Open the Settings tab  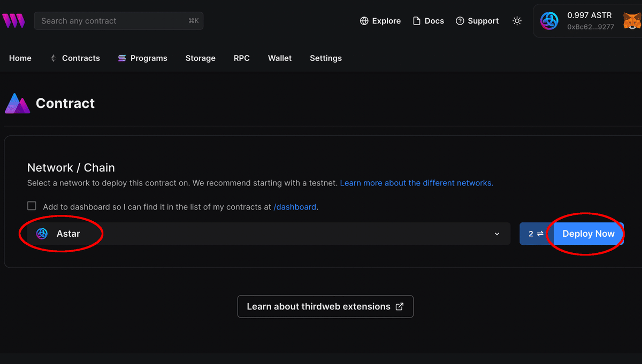coord(326,58)
